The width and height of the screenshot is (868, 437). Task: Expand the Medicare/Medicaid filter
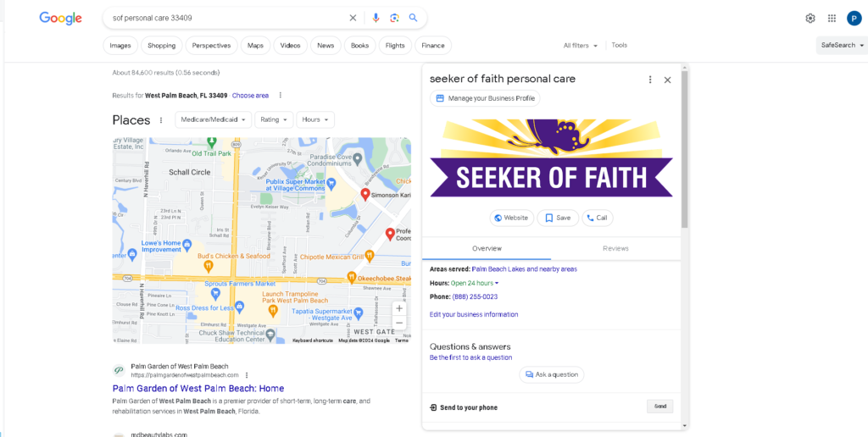click(214, 119)
